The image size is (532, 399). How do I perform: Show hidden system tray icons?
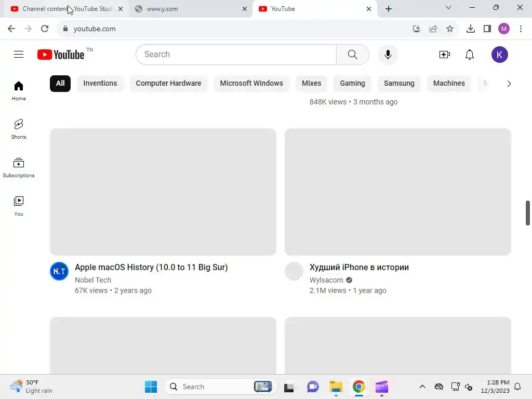coord(422,387)
